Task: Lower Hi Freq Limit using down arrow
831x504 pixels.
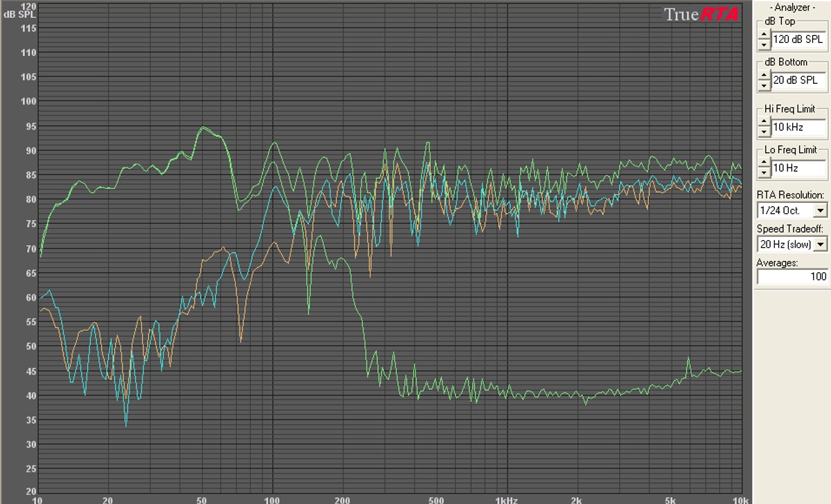Action: pos(764,132)
